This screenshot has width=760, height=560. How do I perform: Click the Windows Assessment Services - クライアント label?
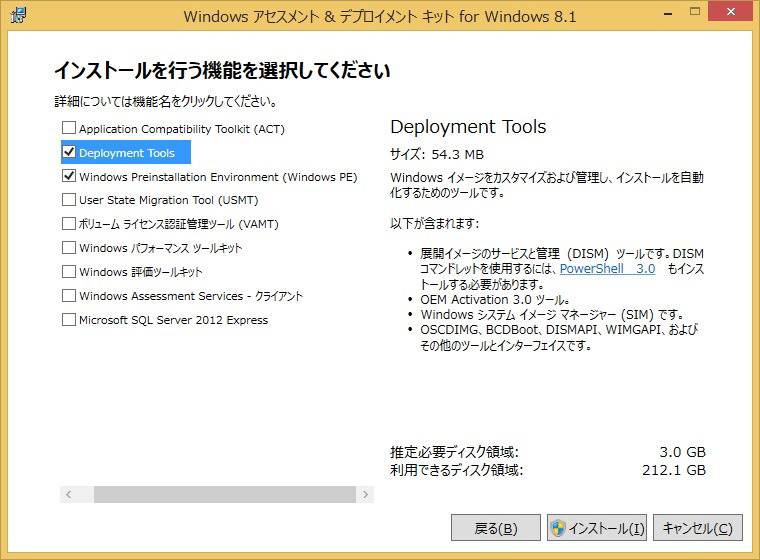coord(191,296)
